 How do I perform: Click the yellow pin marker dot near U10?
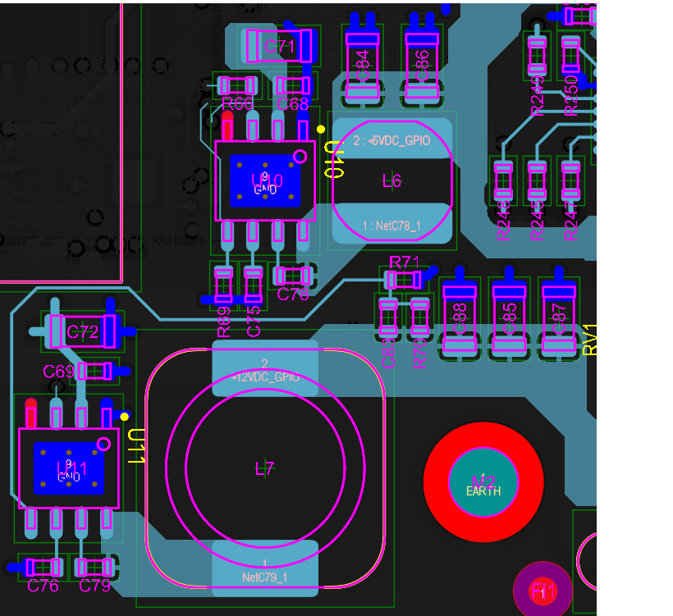coord(321,129)
